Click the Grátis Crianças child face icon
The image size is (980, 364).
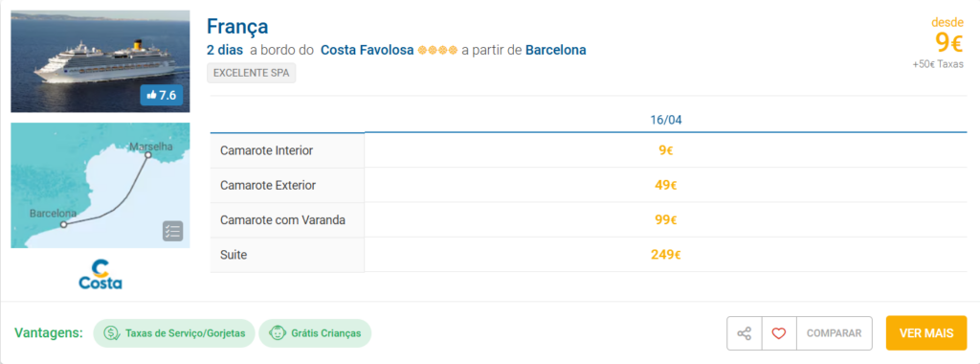[277, 333]
